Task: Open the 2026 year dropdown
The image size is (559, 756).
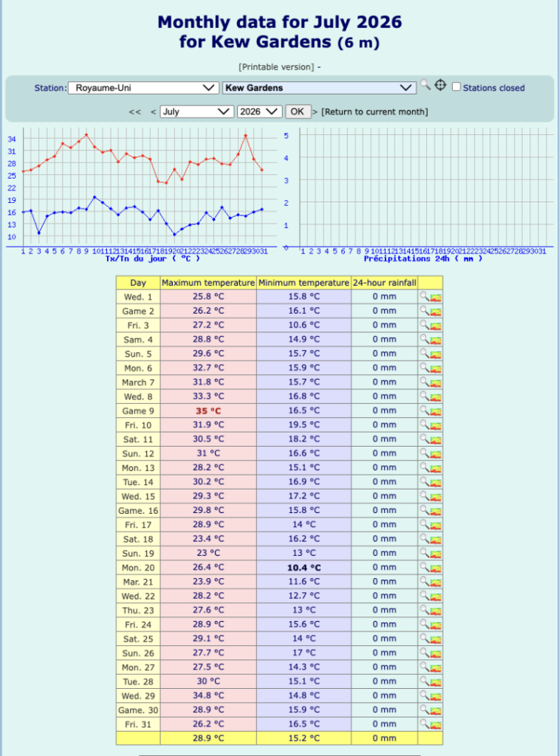Action: pyautogui.click(x=259, y=111)
